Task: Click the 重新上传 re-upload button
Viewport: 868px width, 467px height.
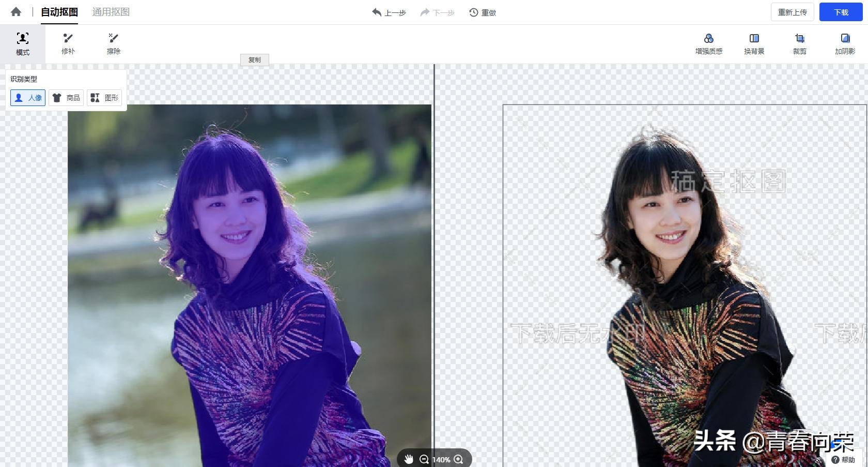Action: pyautogui.click(x=792, y=12)
